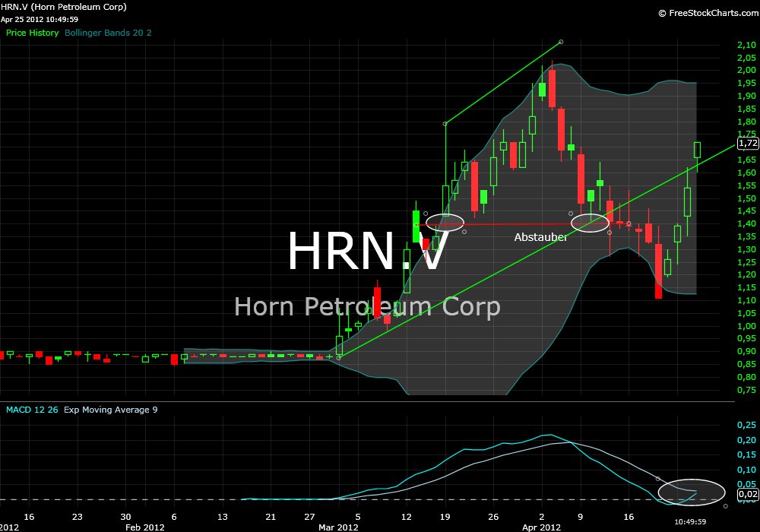This screenshot has height=532, width=760.
Task: Click the 2,00 price axis value
Action: 746,70
